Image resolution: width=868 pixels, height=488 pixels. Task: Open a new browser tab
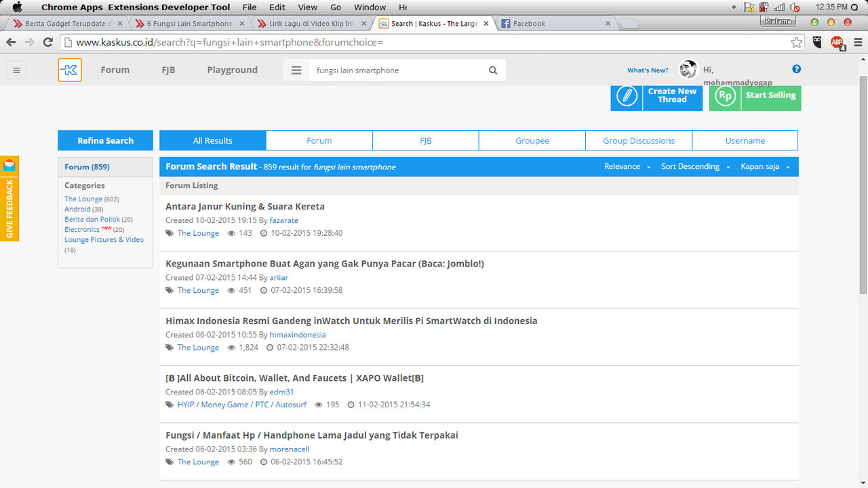(x=629, y=24)
